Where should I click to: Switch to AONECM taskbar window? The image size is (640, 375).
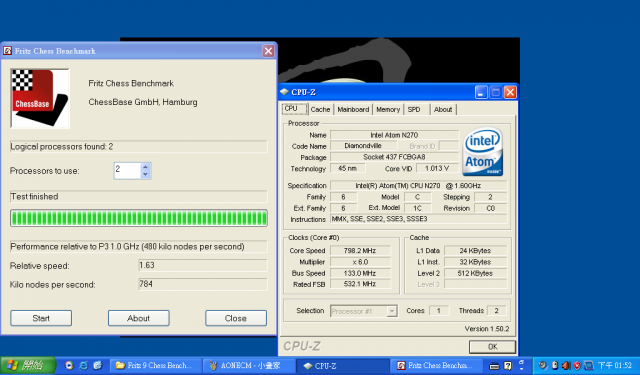(249, 366)
